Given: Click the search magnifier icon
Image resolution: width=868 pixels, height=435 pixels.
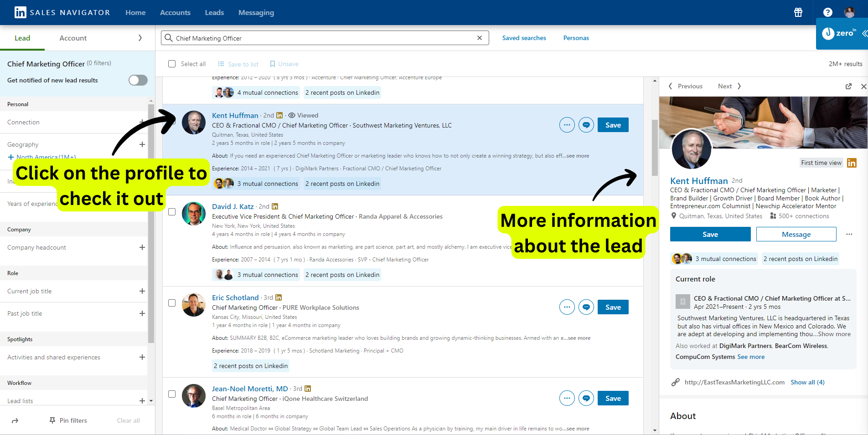Looking at the screenshot, I should [169, 38].
